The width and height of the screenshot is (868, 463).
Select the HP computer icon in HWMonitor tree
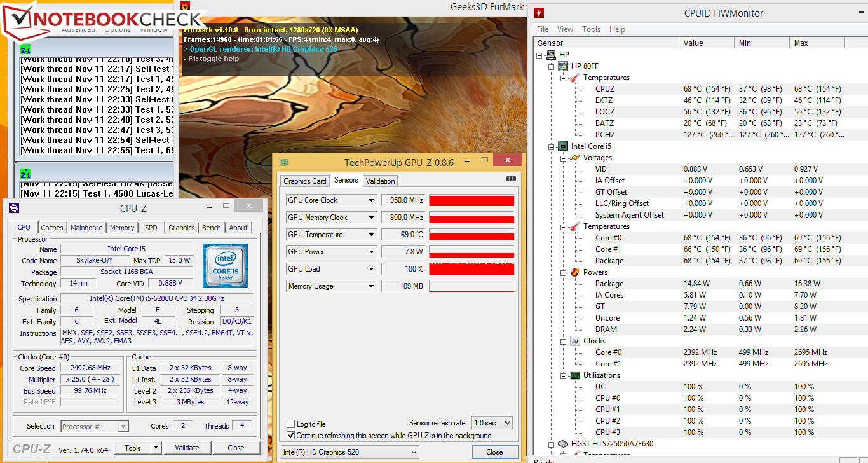pyautogui.click(x=551, y=55)
